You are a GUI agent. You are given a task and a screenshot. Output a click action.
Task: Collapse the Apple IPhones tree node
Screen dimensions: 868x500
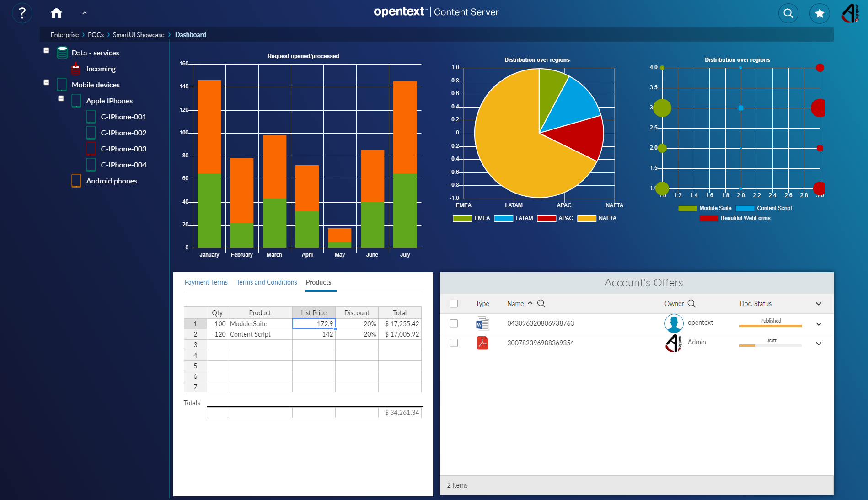coord(61,98)
